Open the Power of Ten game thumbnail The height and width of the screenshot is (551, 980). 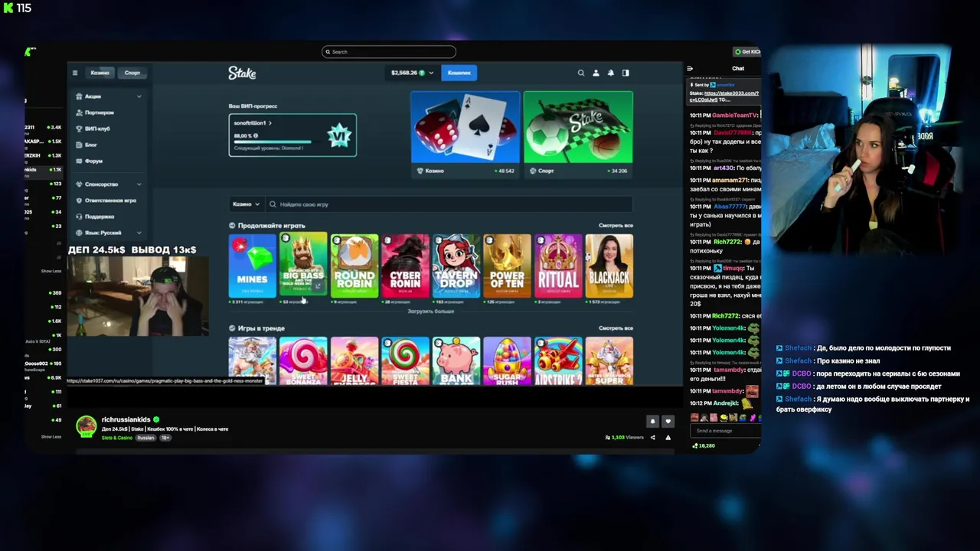pos(507,266)
